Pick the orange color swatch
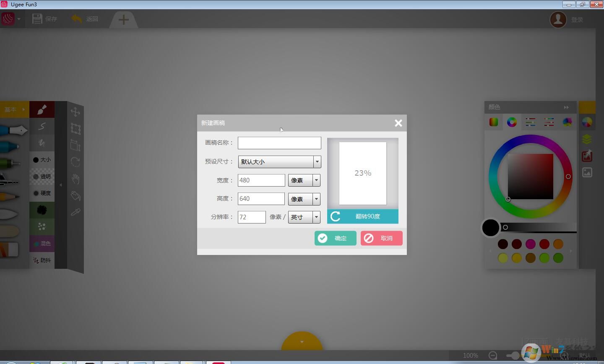The width and height of the screenshot is (604, 364). pyautogui.click(x=558, y=244)
